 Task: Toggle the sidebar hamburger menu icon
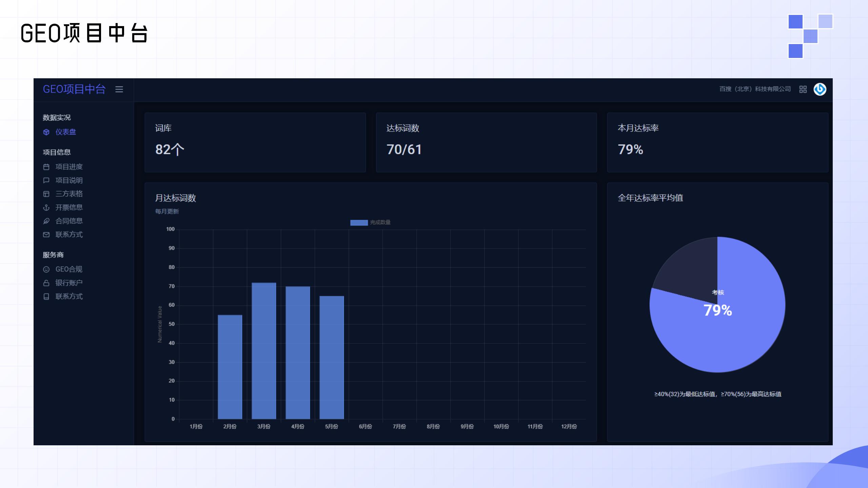pos(119,89)
